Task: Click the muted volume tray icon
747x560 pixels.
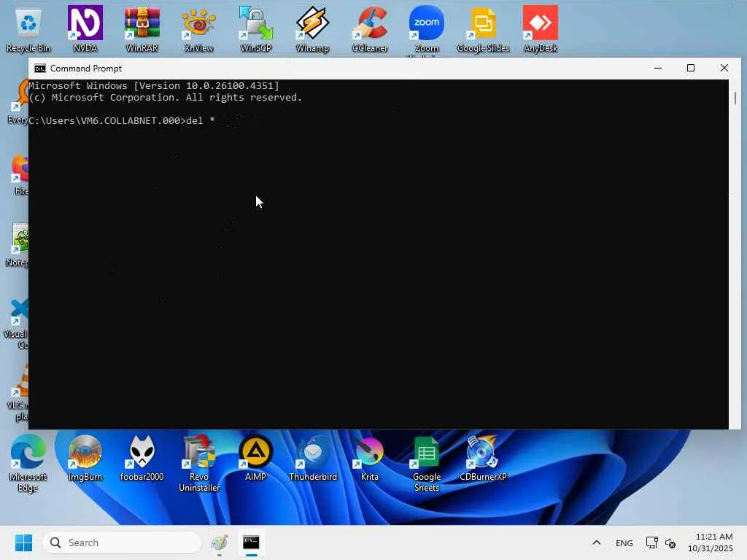Action: point(670,542)
